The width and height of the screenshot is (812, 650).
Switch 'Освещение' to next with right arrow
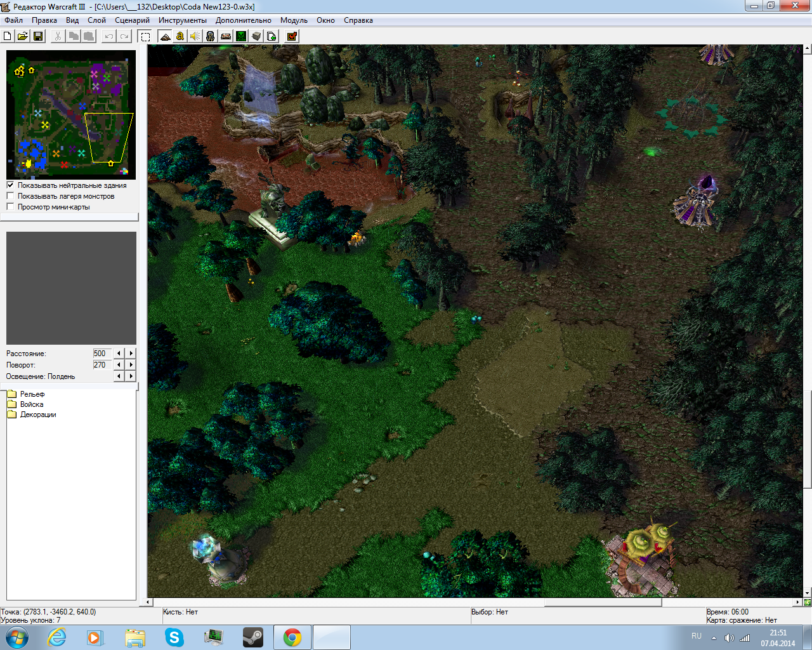131,376
